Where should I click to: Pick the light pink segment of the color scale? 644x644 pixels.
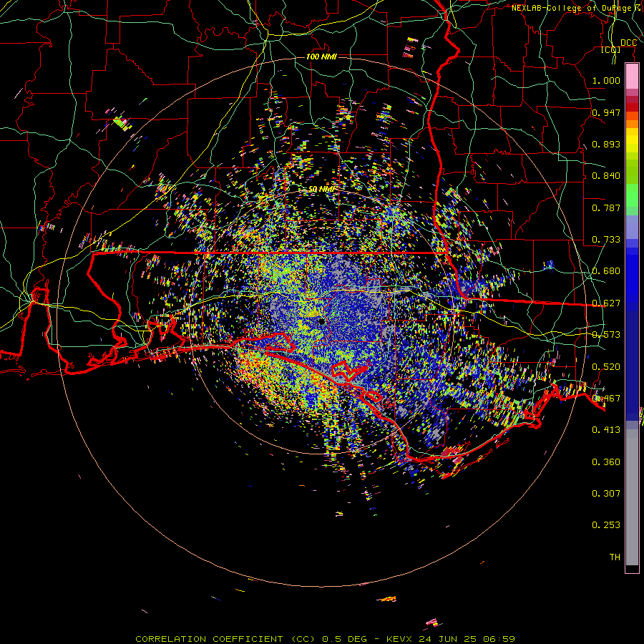632,77
